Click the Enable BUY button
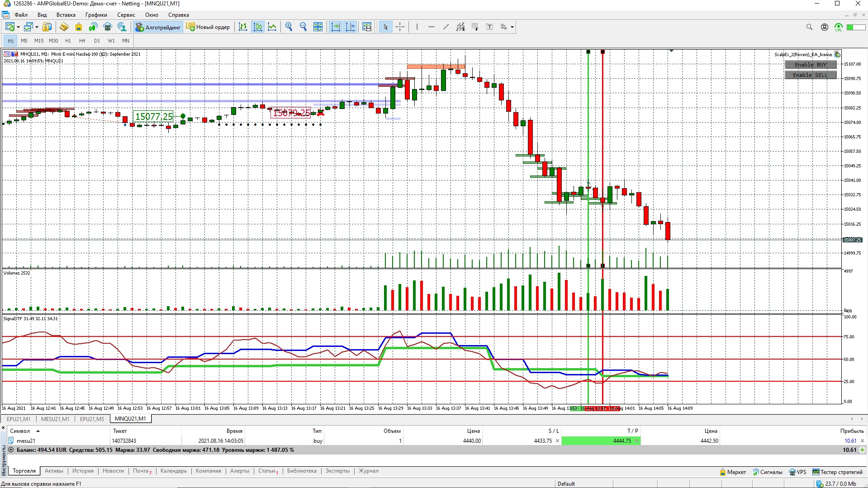The width and height of the screenshot is (868, 488). [x=811, y=65]
